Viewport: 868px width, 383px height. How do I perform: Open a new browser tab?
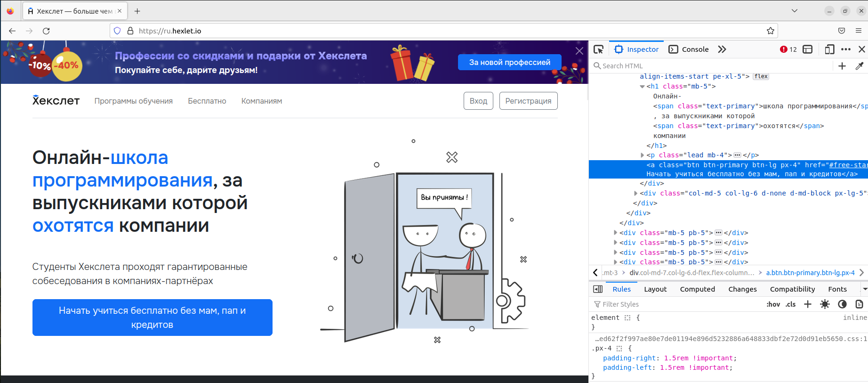coord(137,11)
